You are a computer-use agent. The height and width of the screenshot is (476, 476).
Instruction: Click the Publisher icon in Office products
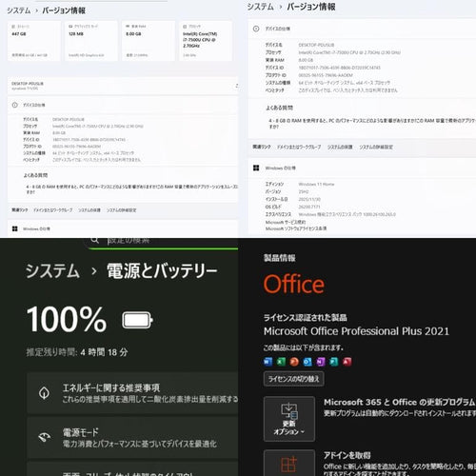334,362
